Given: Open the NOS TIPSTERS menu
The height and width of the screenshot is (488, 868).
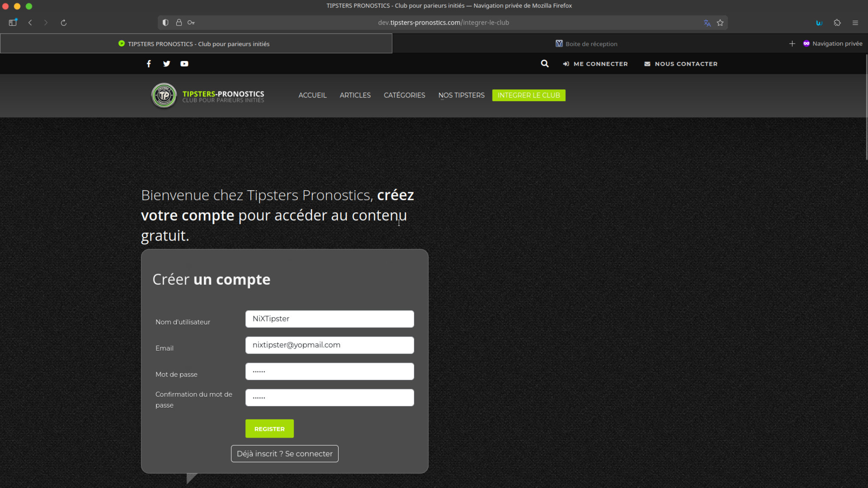Looking at the screenshot, I should coord(461,95).
